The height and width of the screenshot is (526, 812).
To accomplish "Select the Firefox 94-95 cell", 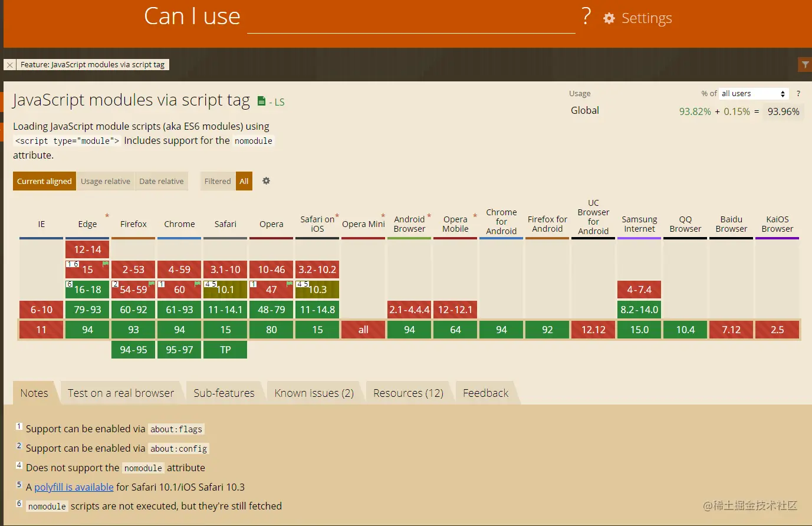I will coord(133,350).
